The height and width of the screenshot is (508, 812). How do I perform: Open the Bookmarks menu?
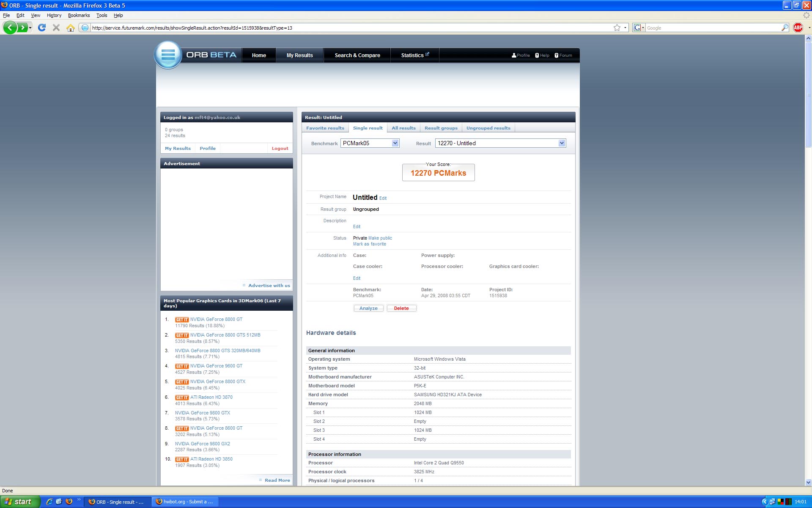pyautogui.click(x=79, y=15)
